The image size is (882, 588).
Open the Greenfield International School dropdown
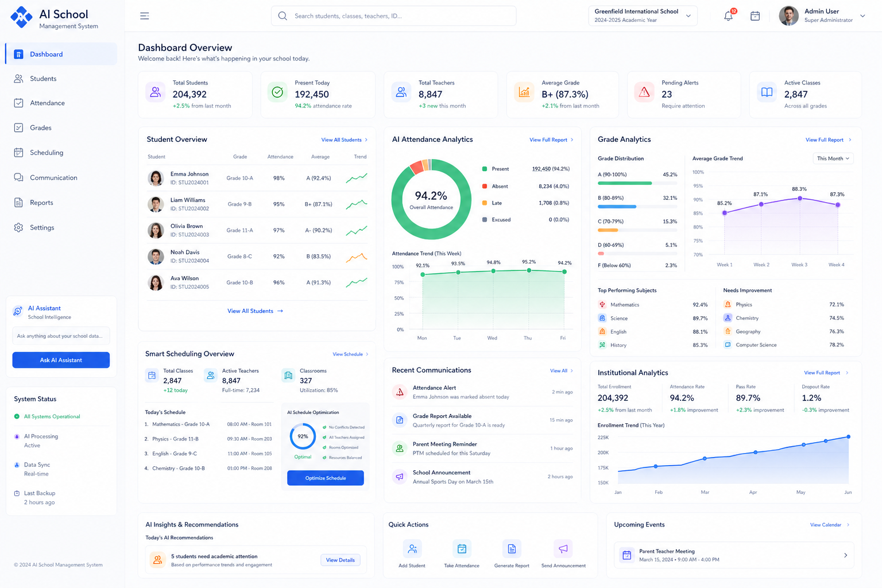643,16
